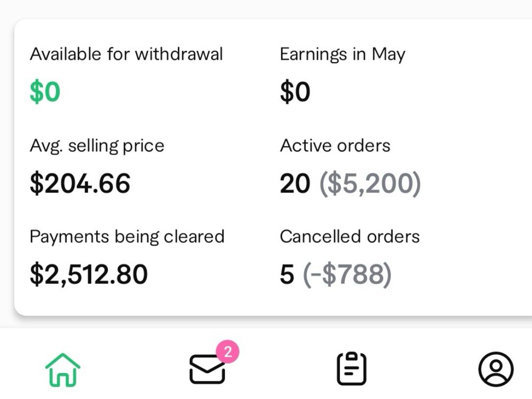This screenshot has width=532, height=399.
Task: Open the orders clipboard icon
Action: pos(351,369)
